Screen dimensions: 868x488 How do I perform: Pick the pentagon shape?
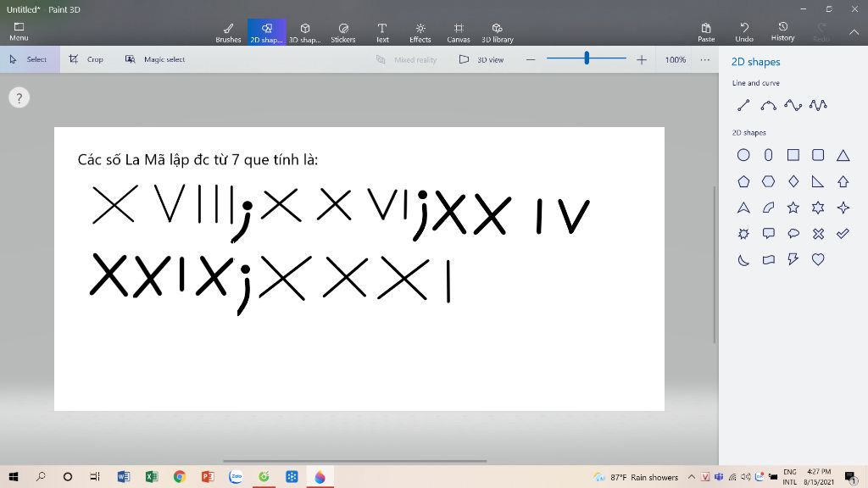pos(743,181)
